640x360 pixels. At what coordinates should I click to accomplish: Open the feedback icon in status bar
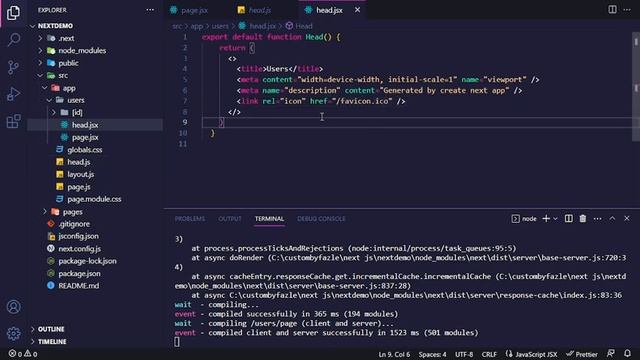pyautogui.click(x=611, y=353)
